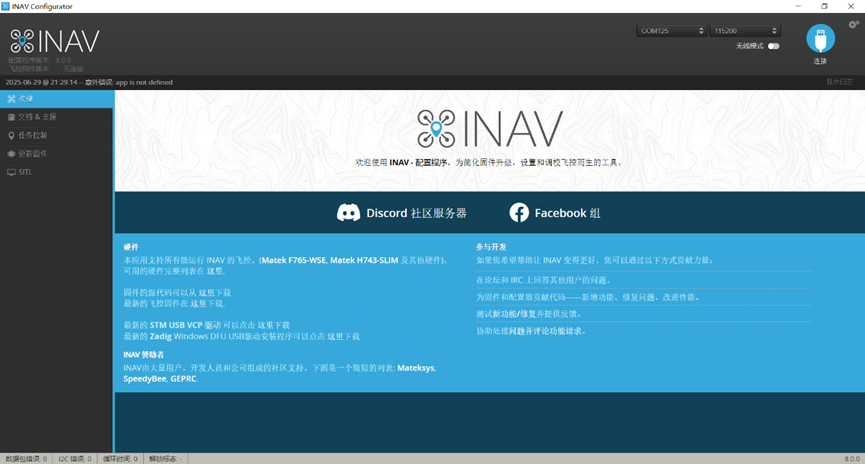
Task: Click the error log message line
Action: coord(90,82)
